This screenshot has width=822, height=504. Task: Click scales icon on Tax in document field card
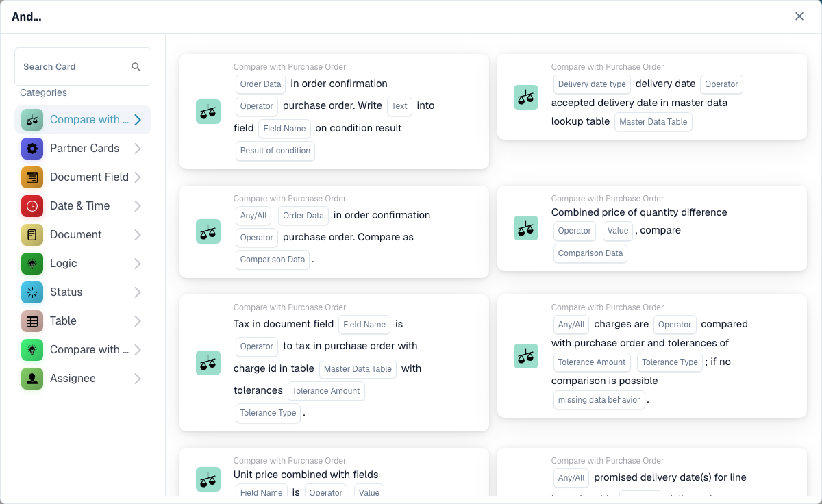(x=208, y=363)
